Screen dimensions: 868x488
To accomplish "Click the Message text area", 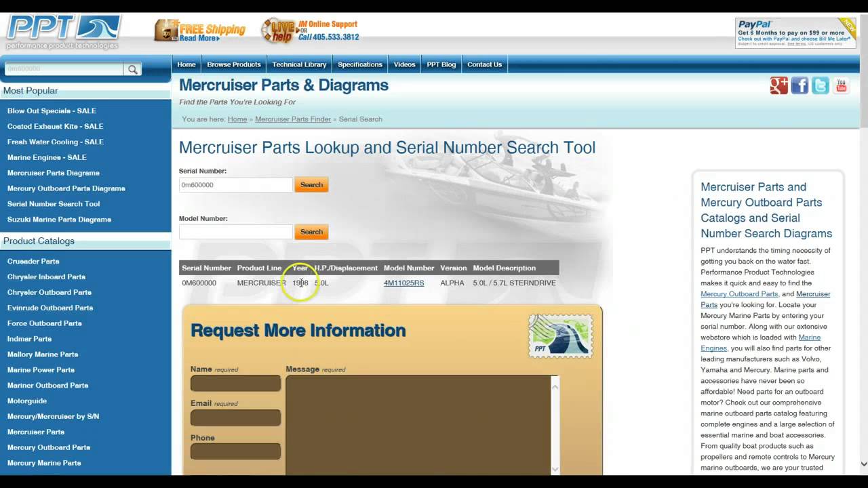I will pos(418,425).
